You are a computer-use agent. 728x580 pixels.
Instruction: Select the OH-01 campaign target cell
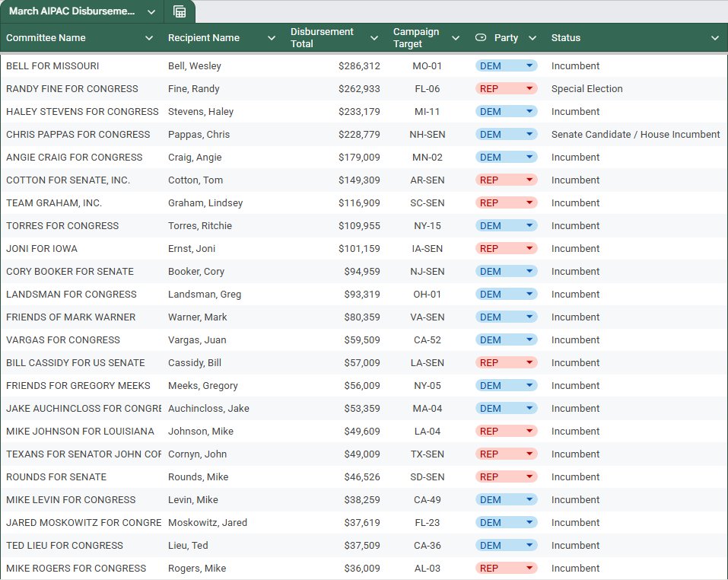click(428, 294)
